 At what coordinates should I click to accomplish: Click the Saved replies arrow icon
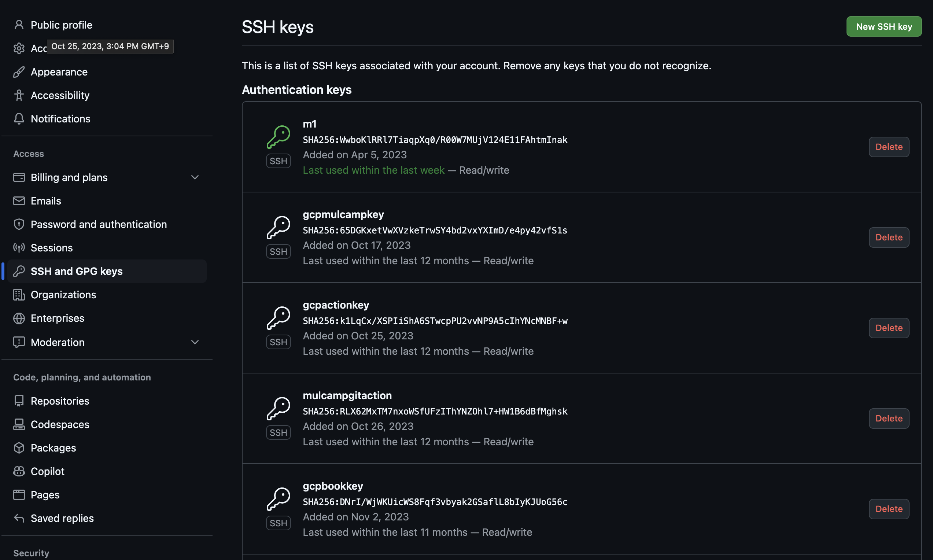click(x=19, y=518)
